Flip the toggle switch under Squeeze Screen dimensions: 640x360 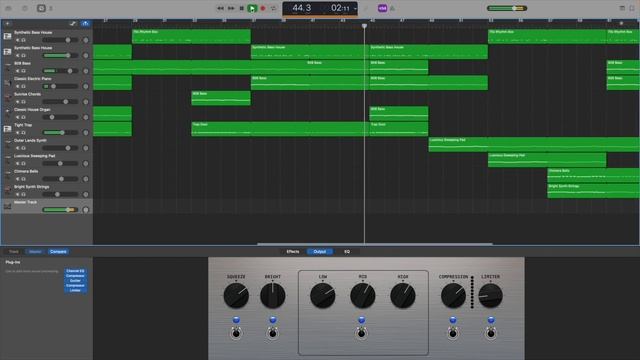pyautogui.click(x=236, y=333)
